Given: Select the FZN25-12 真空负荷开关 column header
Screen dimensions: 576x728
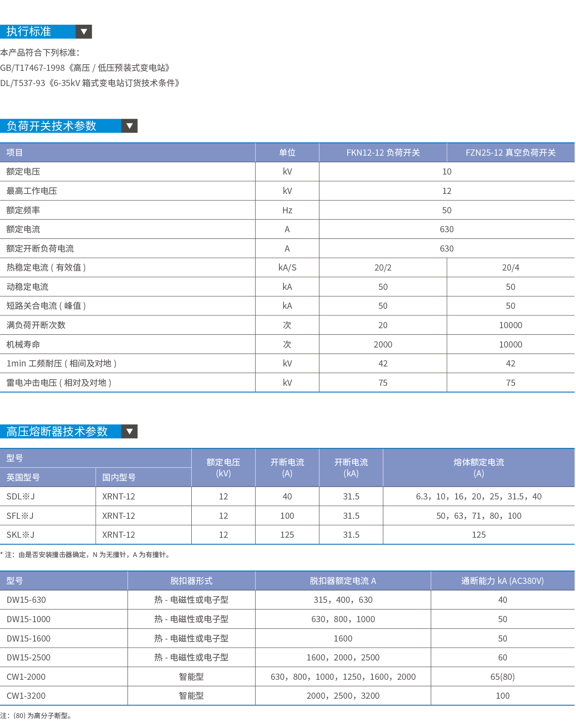Looking at the screenshot, I should (510, 153).
